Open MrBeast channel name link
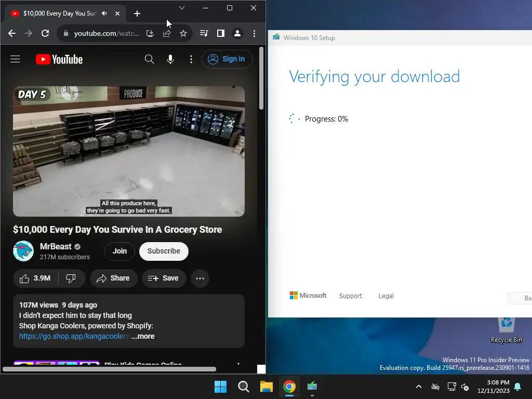This screenshot has height=399, width=532. tap(56, 246)
